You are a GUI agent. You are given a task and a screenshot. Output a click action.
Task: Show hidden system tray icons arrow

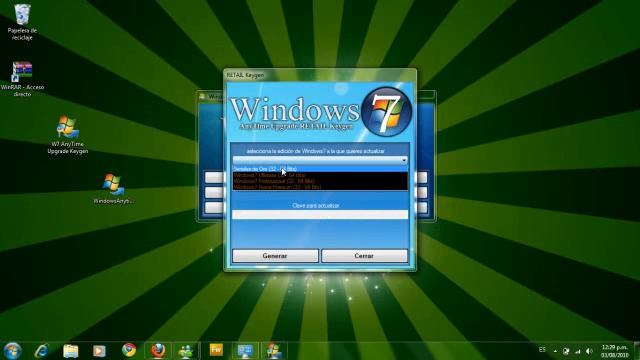[555, 351]
